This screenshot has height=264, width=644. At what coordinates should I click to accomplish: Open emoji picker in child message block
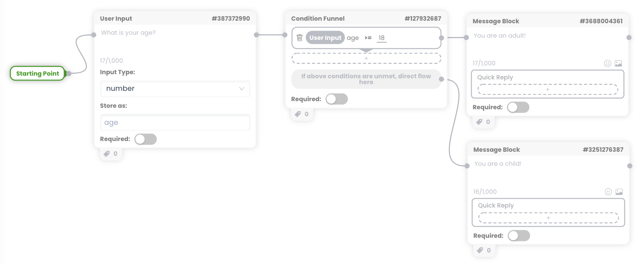point(608,192)
